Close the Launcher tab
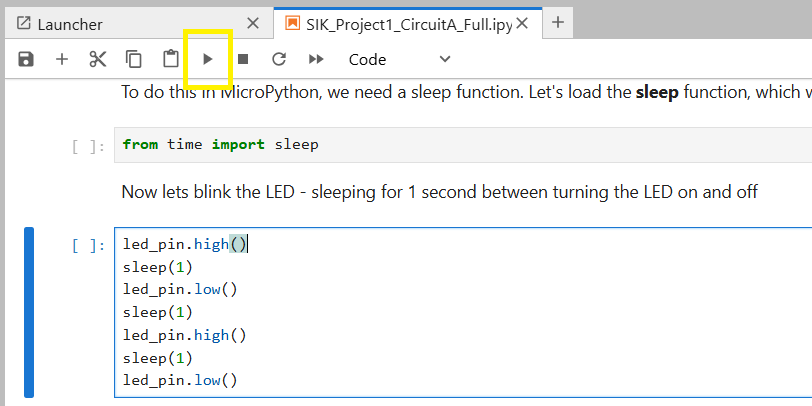The image size is (812, 406). [x=252, y=24]
